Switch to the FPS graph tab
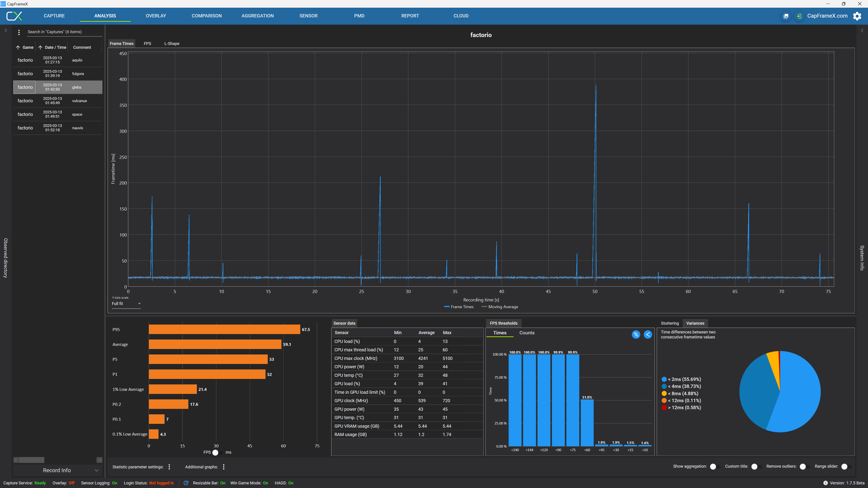 click(x=147, y=43)
